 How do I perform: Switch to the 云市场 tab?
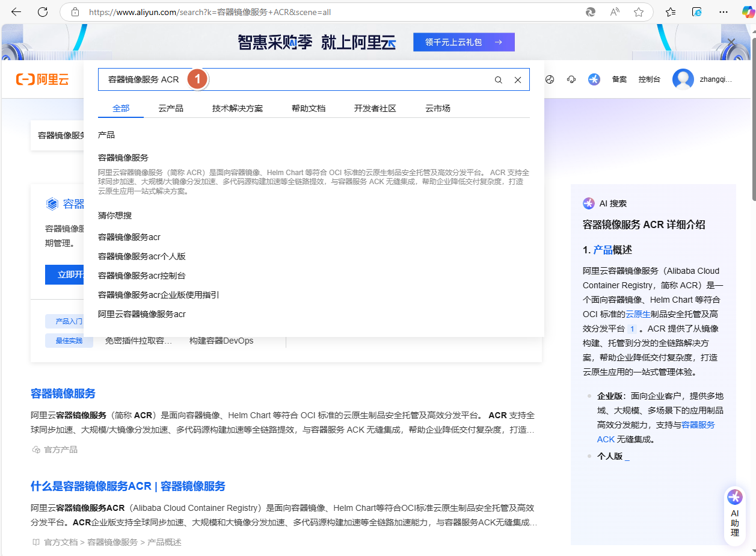(438, 108)
